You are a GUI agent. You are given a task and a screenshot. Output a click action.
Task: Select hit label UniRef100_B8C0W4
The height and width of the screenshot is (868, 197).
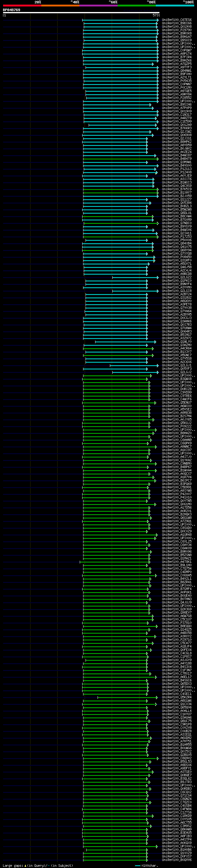tap(177, 216)
